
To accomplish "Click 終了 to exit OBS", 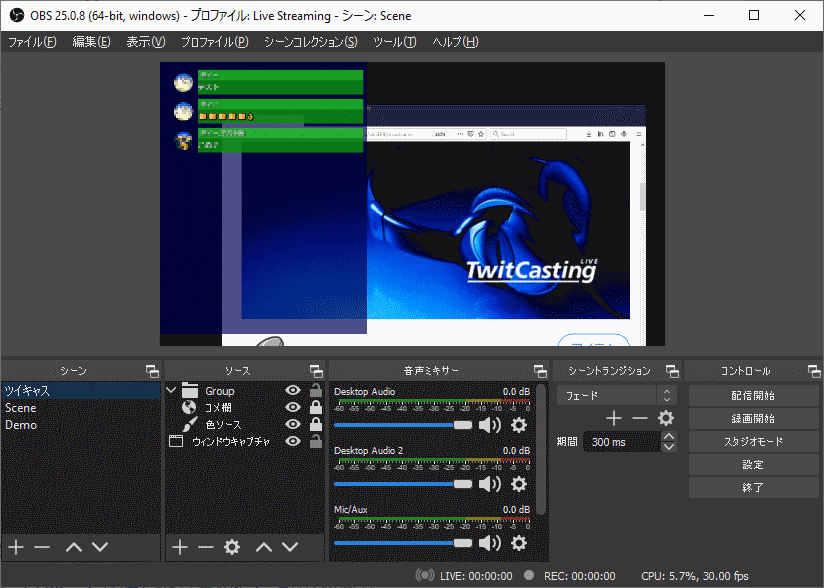I will (x=754, y=488).
